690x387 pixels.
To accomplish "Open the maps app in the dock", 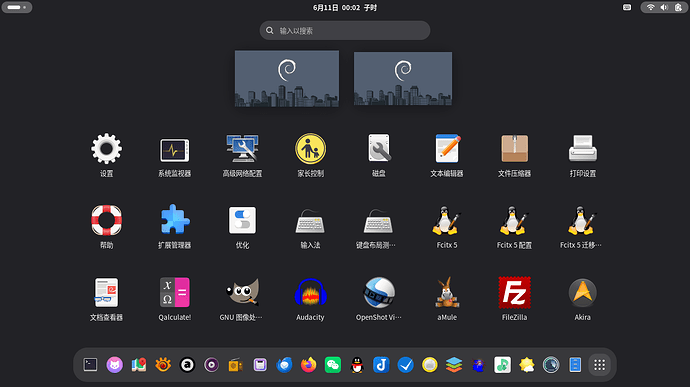I will point(139,365).
